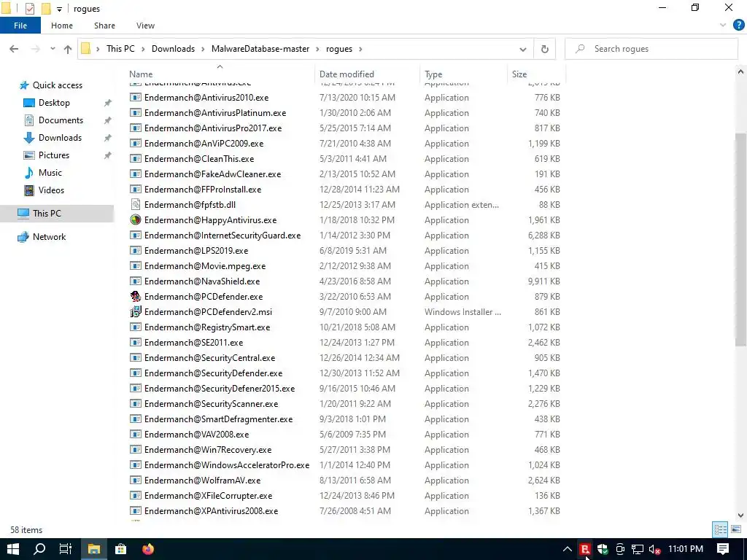Select Quick access in the navigation pane
The height and width of the screenshot is (560, 747).
[x=57, y=85]
